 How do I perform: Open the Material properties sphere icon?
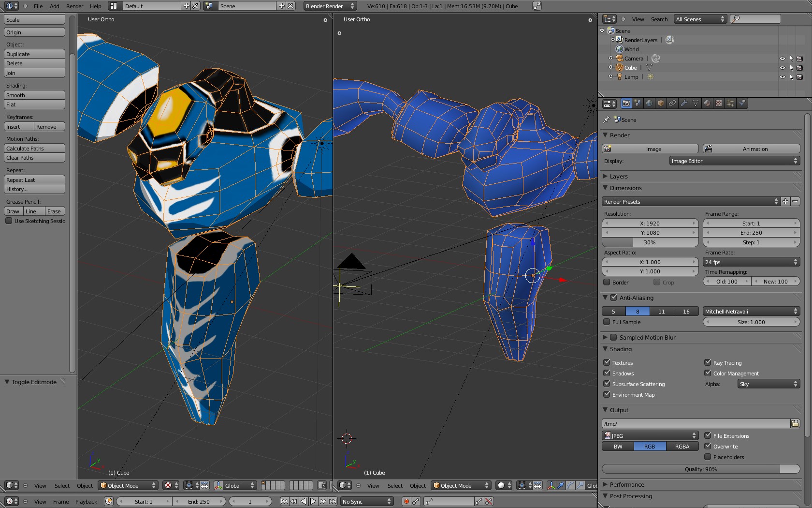[707, 103]
